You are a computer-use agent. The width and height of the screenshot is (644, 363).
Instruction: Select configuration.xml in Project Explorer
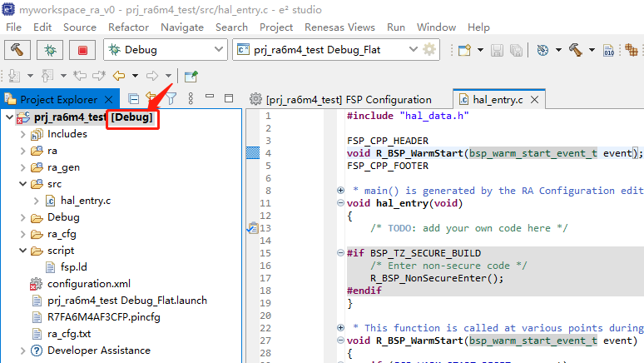coord(89,284)
